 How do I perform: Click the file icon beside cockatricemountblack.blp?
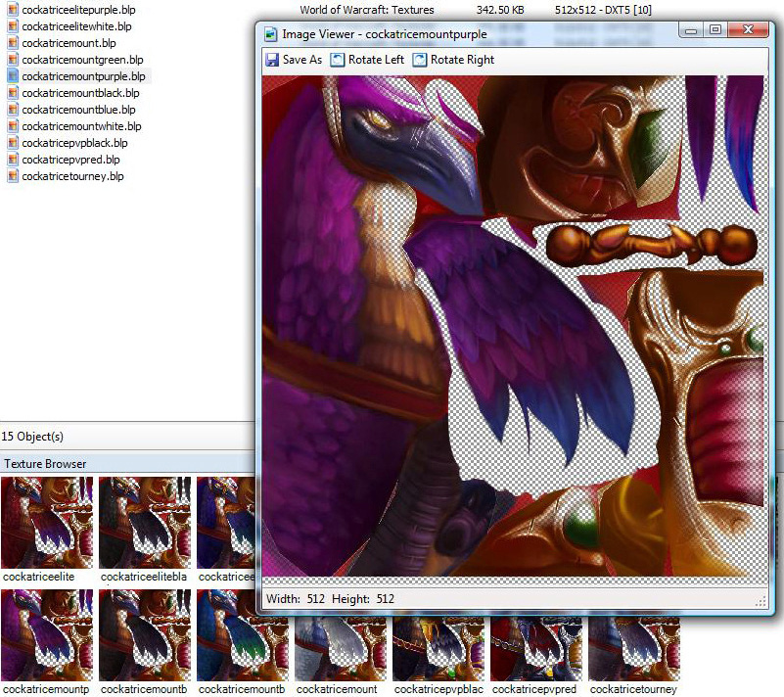(13, 93)
